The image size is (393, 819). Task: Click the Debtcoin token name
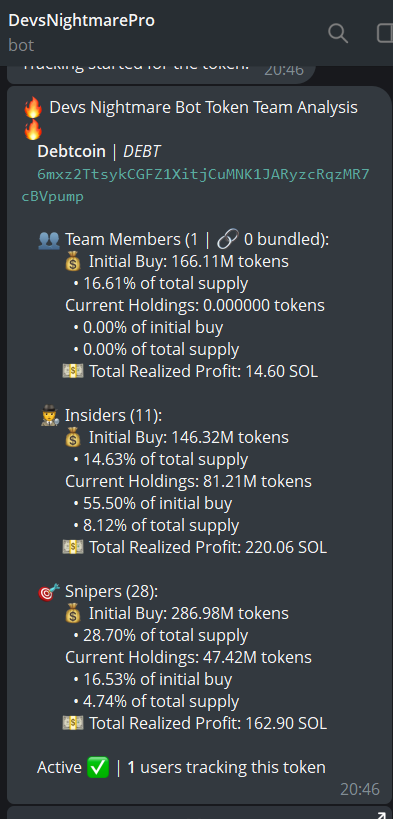(x=71, y=151)
